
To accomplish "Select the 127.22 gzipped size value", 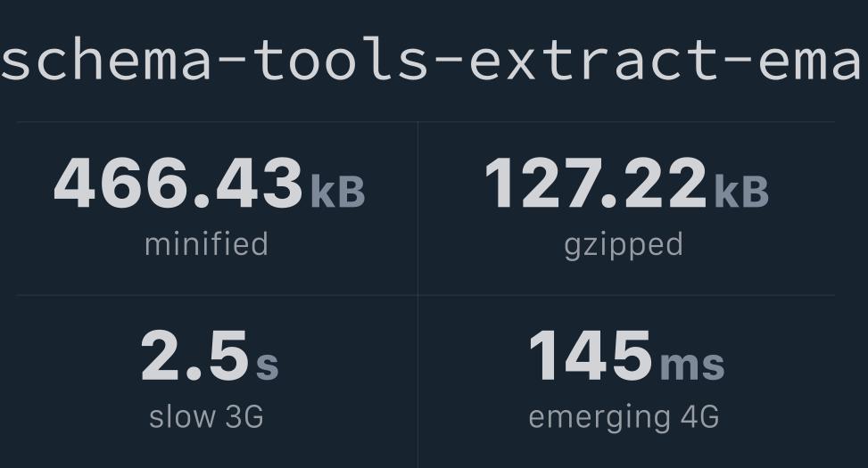I will coord(596,183).
